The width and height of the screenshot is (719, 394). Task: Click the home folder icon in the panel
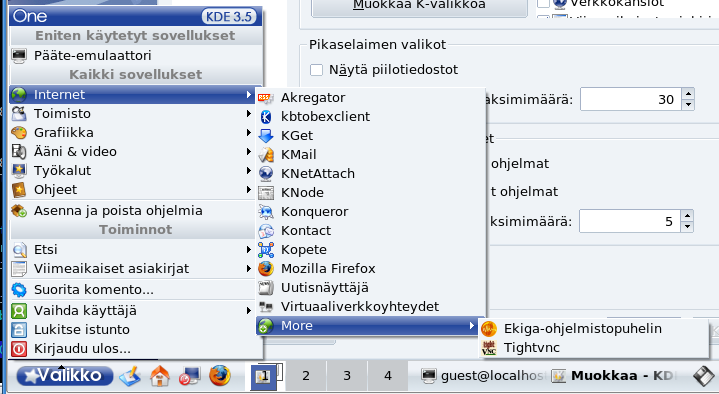pos(160,376)
